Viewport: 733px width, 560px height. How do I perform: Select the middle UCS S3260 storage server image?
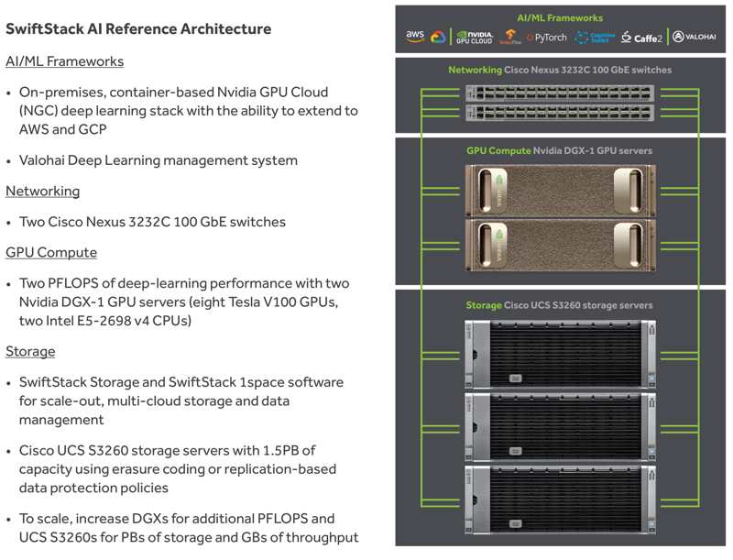[560, 427]
